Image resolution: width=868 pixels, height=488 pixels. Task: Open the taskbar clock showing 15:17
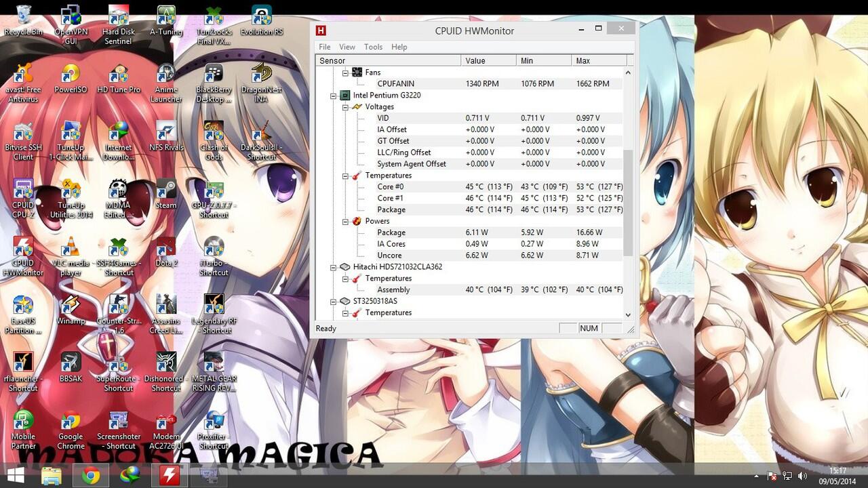(x=837, y=476)
